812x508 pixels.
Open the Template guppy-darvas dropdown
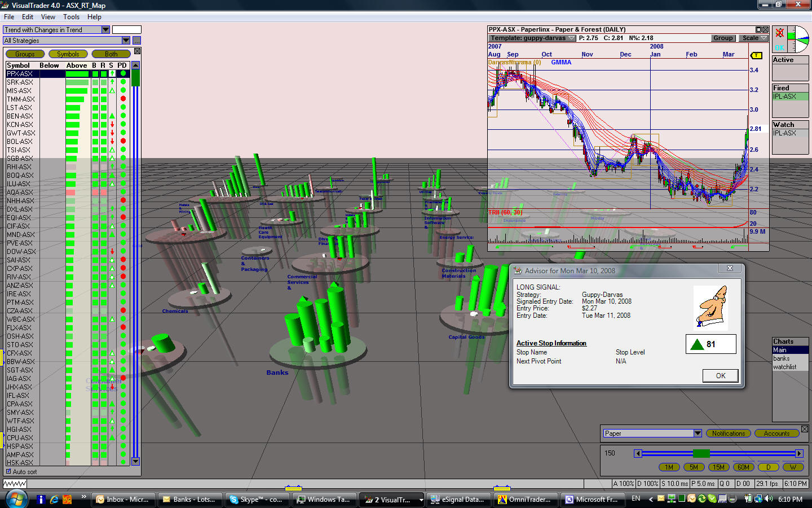tap(533, 38)
